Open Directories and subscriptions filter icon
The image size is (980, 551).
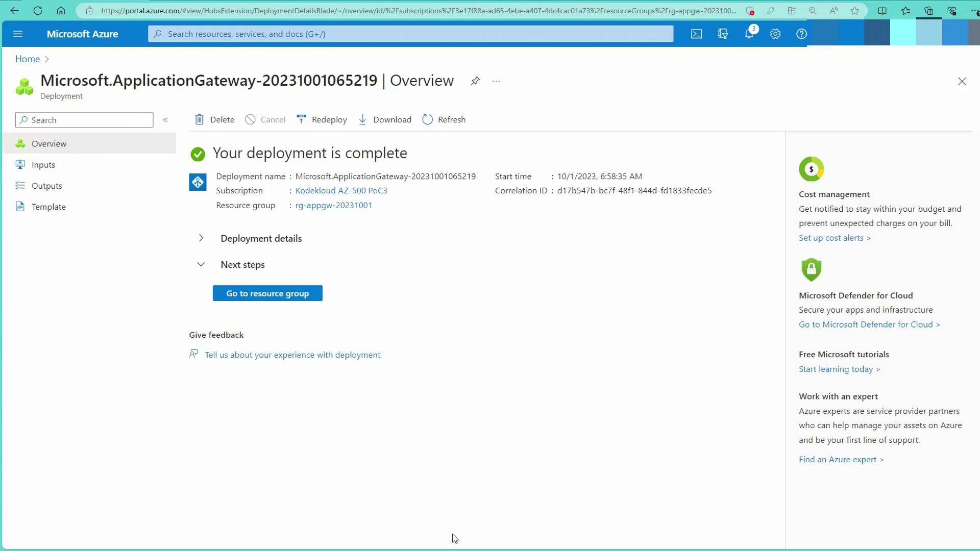point(723,34)
